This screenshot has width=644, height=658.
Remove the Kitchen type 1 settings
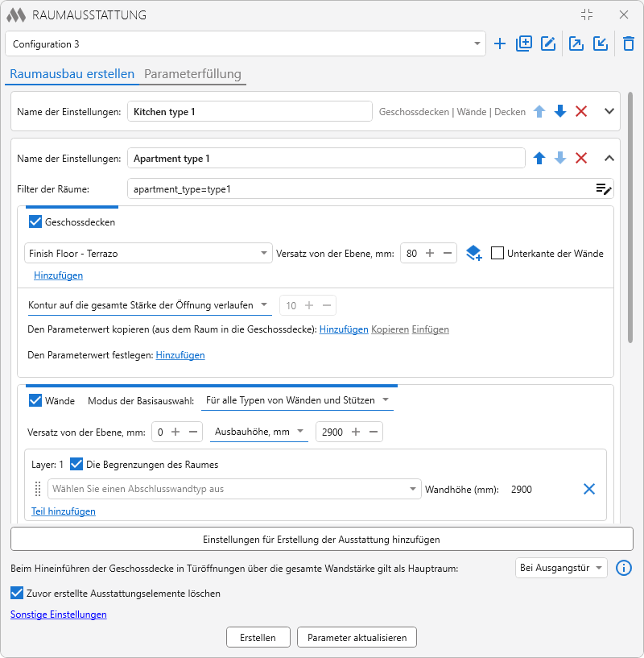click(x=581, y=112)
